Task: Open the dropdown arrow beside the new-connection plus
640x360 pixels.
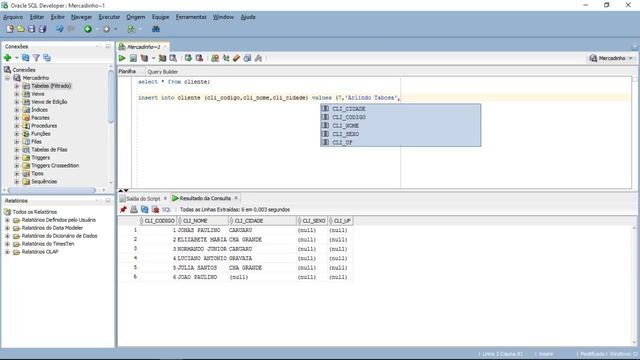Action: point(17,58)
